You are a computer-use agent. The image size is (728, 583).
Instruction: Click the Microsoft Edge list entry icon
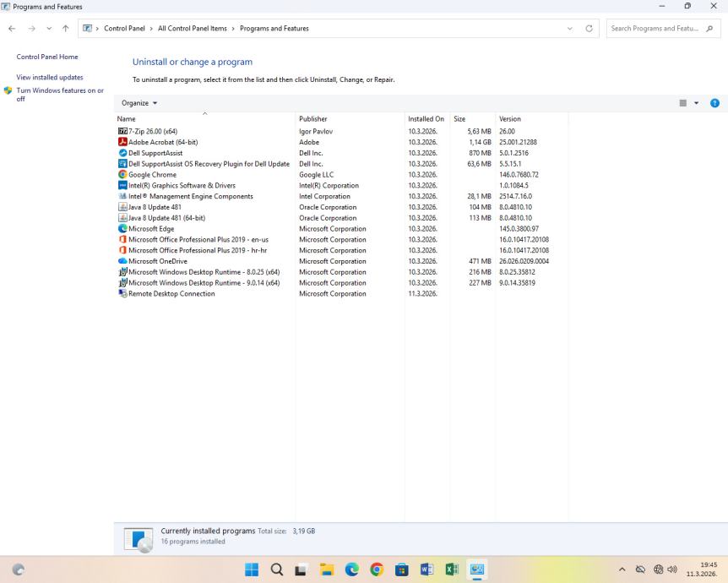(122, 229)
